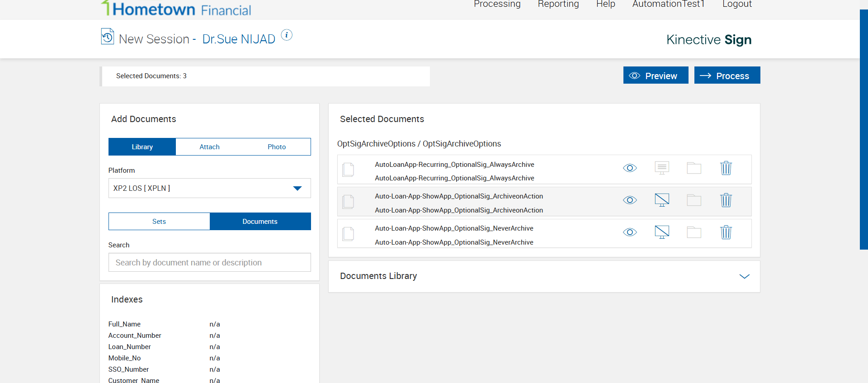Image resolution: width=868 pixels, height=383 pixels.
Task: View ArchiveonAction document via eye icon
Action: [630, 200]
